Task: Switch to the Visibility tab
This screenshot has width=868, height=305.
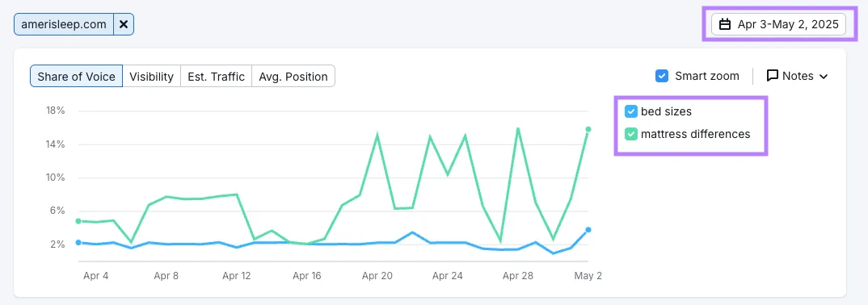Action: click(152, 76)
